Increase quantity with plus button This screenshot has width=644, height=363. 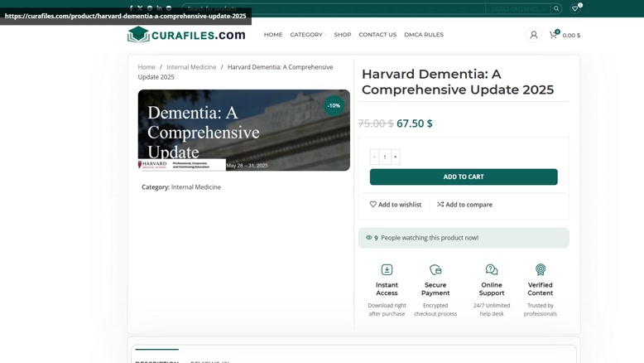click(x=396, y=157)
